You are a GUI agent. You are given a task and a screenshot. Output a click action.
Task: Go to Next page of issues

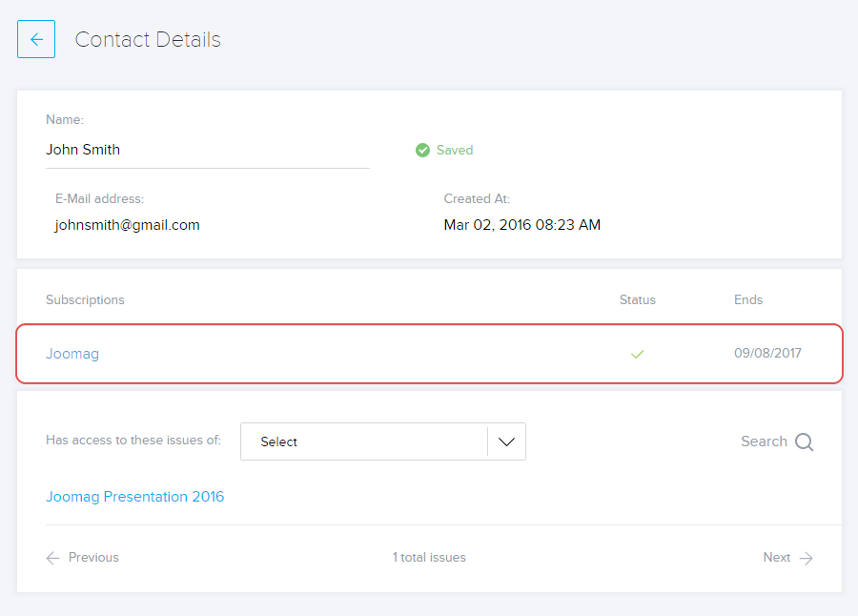[x=776, y=558]
